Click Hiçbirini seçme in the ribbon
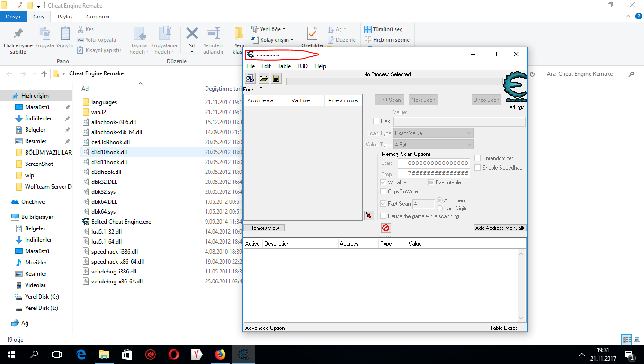The width and height of the screenshot is (644, 364). [x=387, y=40]
